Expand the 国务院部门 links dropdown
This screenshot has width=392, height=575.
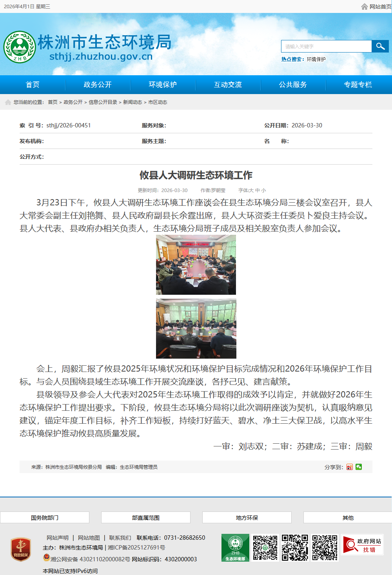(x=45, y=517)
